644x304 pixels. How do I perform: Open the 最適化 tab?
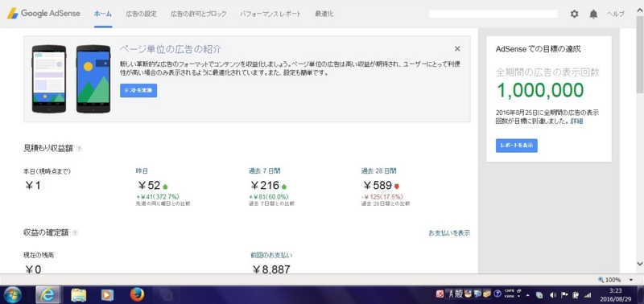tap(324, 14)
